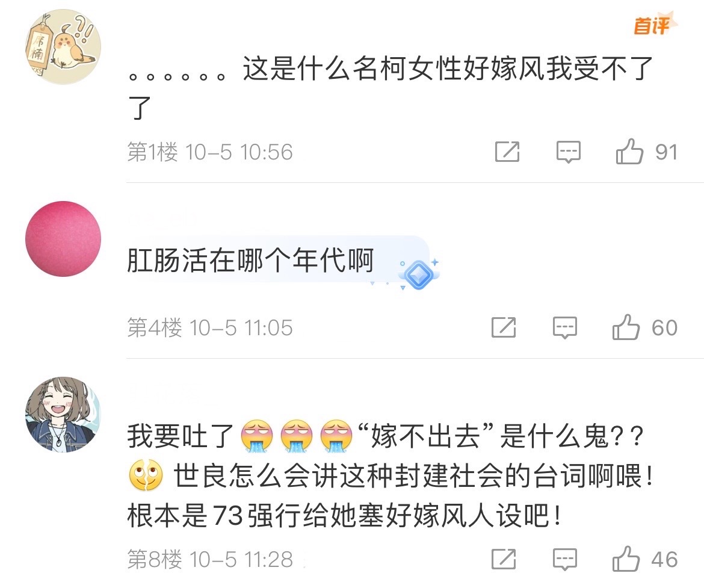Tap the blue diamond bubble decoration
The image size is (704, 588).
tap(419, 274)
